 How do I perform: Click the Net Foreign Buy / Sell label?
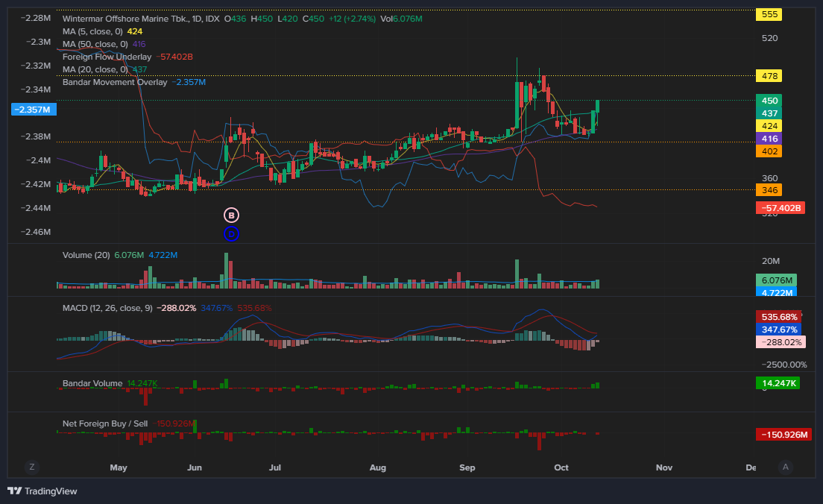click(104, 423)
